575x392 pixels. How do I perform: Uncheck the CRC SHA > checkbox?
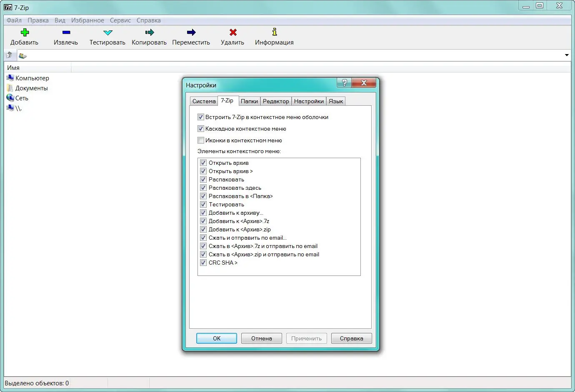coord(203,263)
